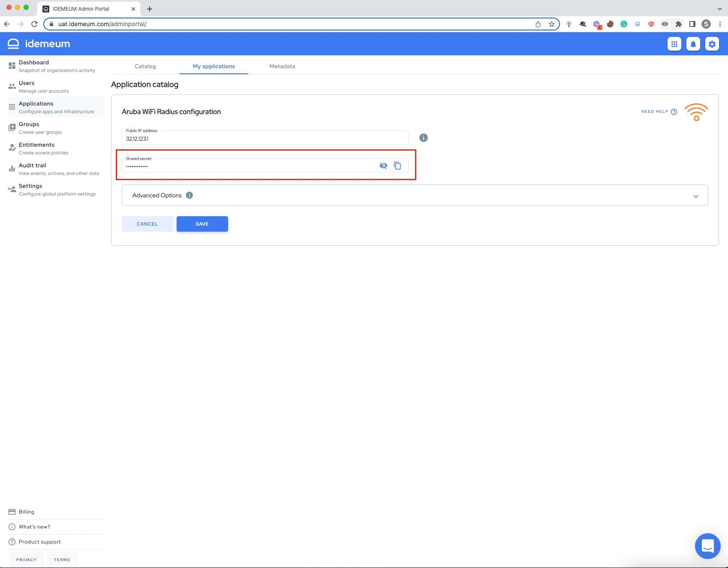
Task: Open the chat support bubble
Action: point(708,546)
